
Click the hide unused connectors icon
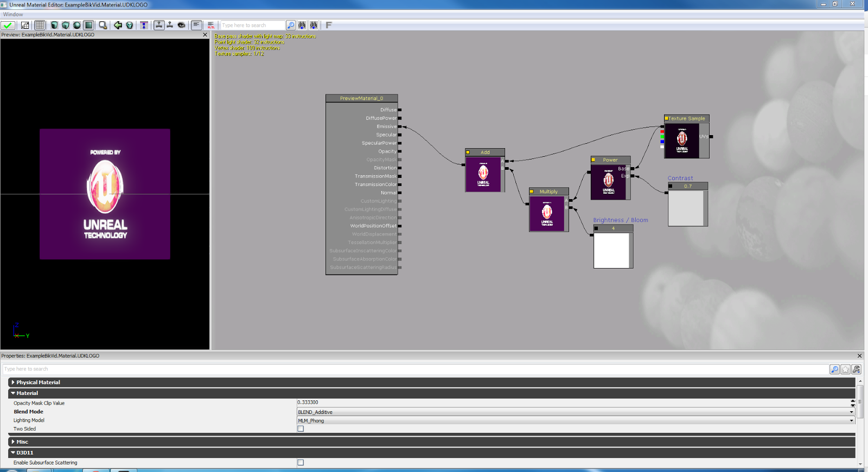(x=170, y=25)
